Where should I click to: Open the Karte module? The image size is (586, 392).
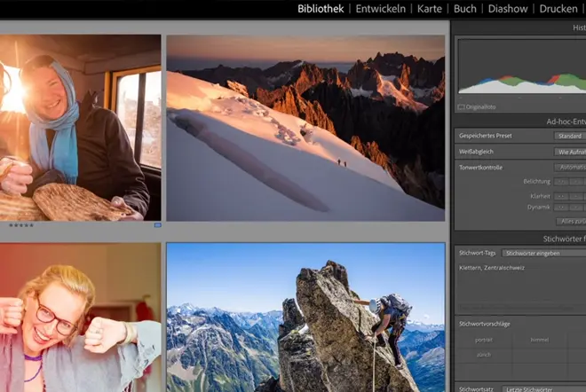click(430, 9)
